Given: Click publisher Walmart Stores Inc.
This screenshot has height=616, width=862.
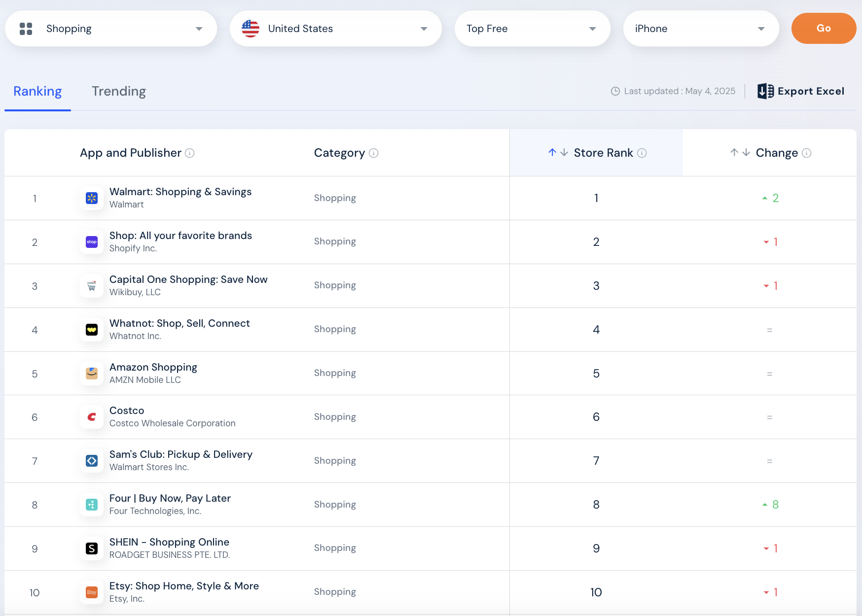Looking at the screenshot, I should [x=149, y=467].
